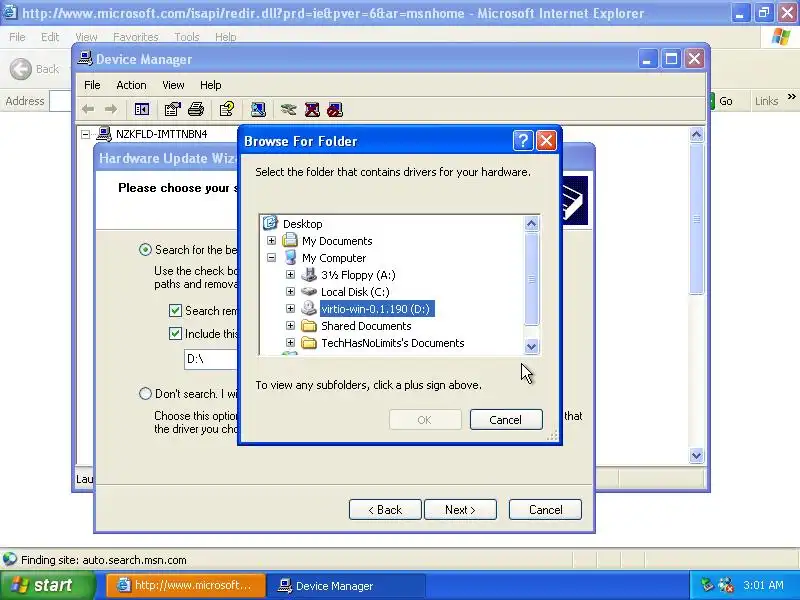
Task: Click the Forward arrow in Device Manager toolbar
Action: pyautogui.click(x=111, y=109)
